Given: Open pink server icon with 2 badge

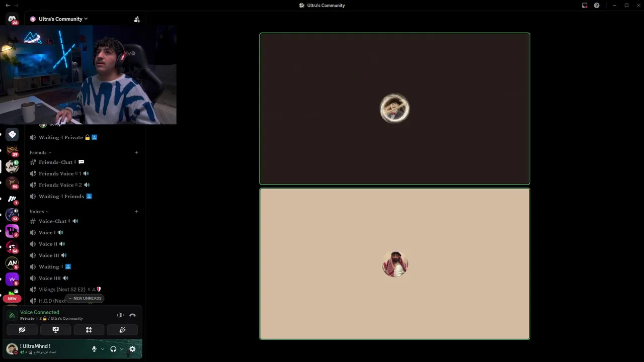Looking at the screenshot, I should coord(12,231).
